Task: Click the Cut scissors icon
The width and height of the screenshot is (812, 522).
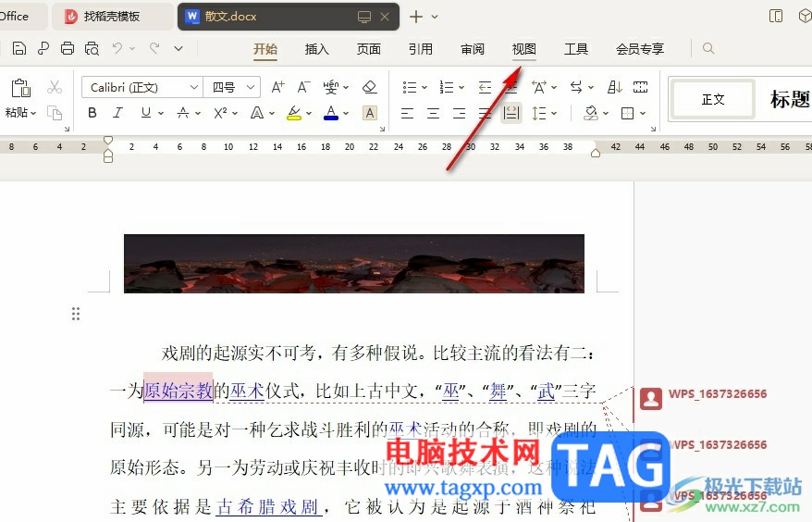Action: point(55,87)
